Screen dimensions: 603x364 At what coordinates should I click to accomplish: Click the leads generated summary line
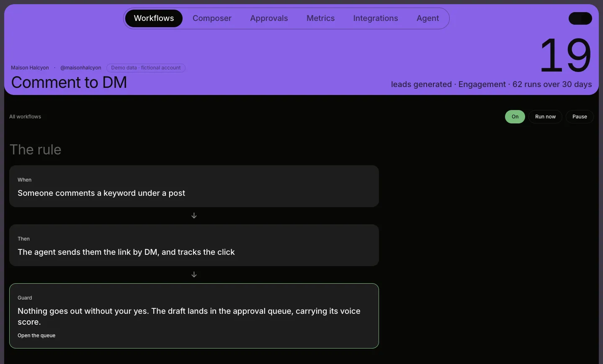coord(491,85)
